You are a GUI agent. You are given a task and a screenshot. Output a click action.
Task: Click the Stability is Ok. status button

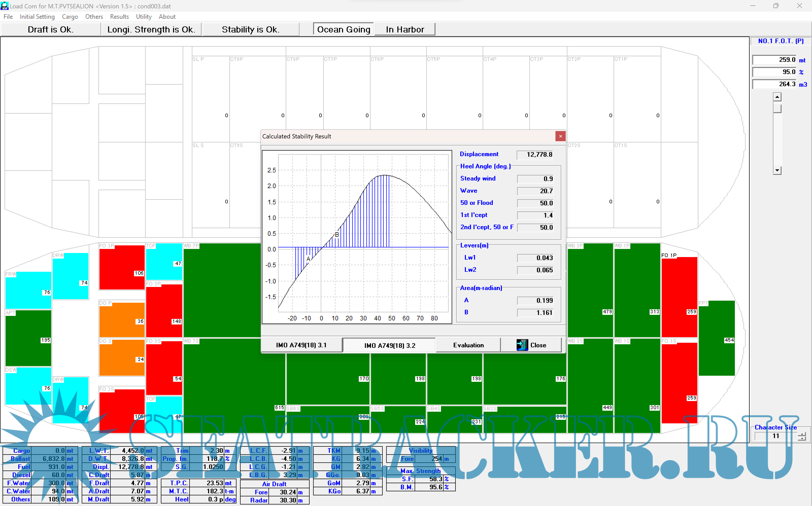pos(250,29)
